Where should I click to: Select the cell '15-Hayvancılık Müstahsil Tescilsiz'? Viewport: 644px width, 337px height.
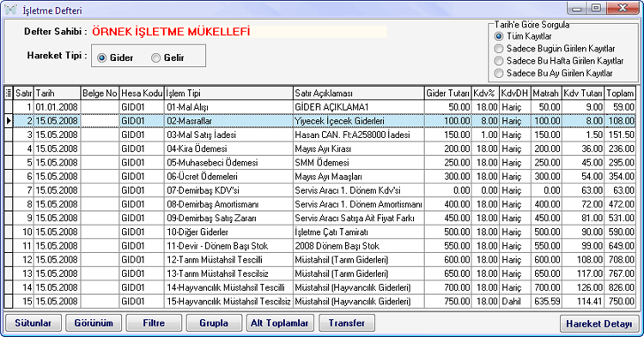(228, 301)
